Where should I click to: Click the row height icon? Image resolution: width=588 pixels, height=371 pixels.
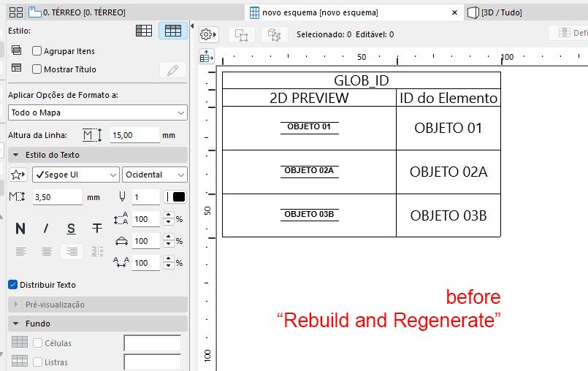pyautogui.click(x=92, y=135)
